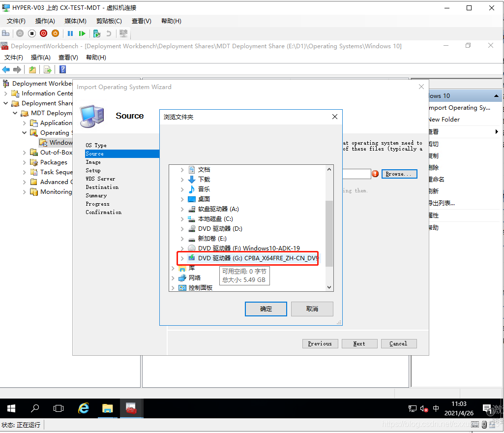504x433 pixels.
Task: Click the up-one-level folder icon
Action: click(x=32, y=69)
